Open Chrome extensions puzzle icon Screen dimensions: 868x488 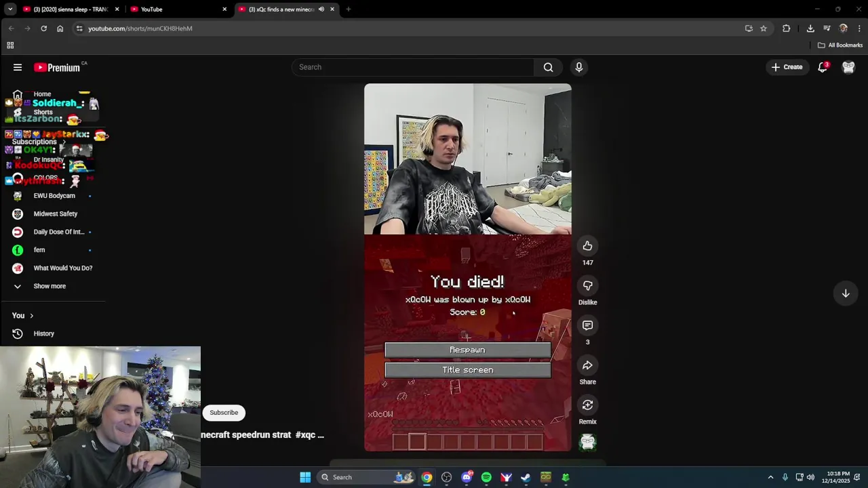(786, 28)
